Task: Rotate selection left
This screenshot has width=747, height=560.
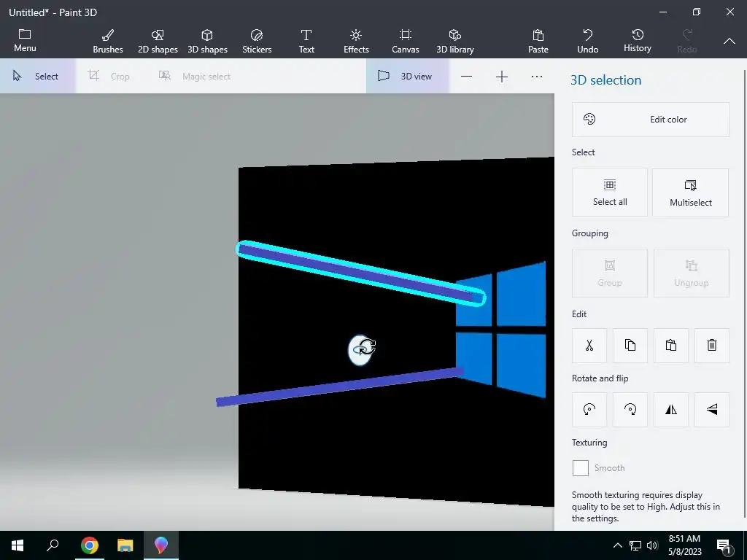Action: coord(589,410)
